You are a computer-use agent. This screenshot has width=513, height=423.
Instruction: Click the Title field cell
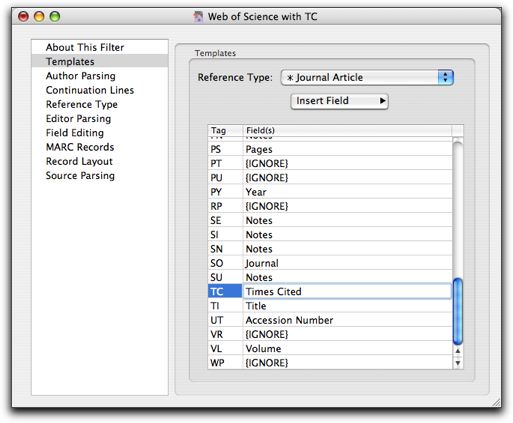347,306
